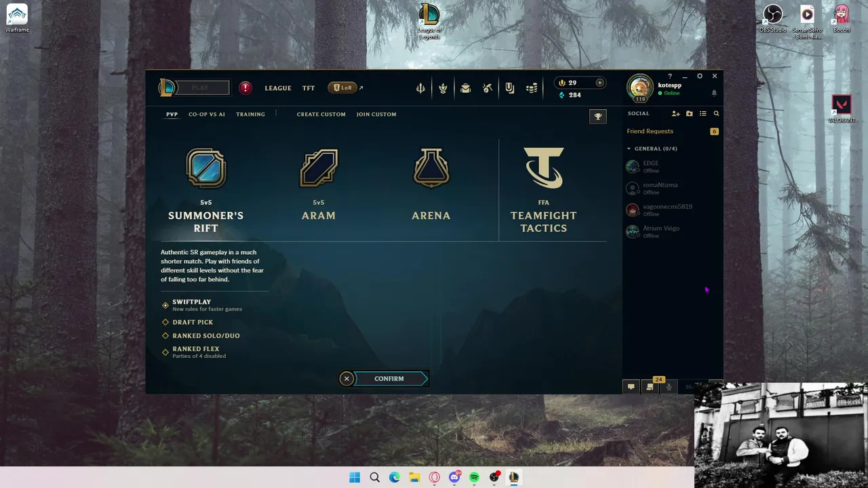
Task: Open the missions icon with badge 24
Action: (650, 386)
